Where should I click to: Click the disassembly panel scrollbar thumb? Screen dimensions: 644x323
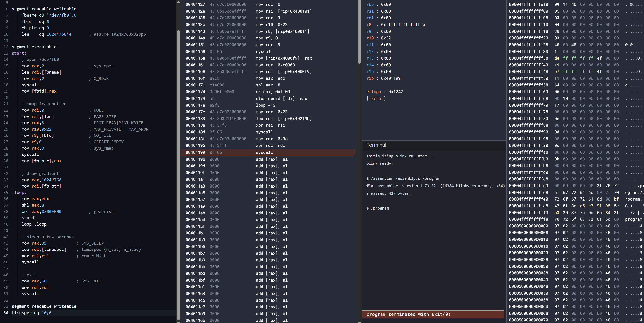coord(359,32)
